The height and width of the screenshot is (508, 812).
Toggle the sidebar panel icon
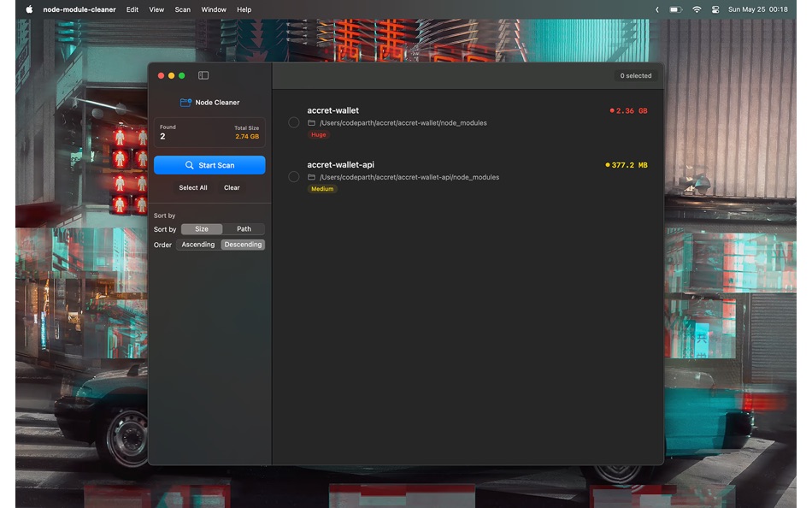pos(203,75)
